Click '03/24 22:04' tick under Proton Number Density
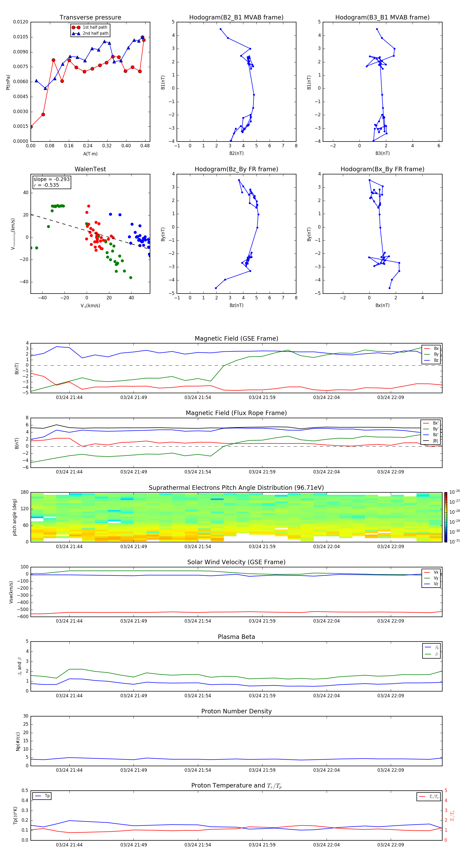 click(326, 770)
